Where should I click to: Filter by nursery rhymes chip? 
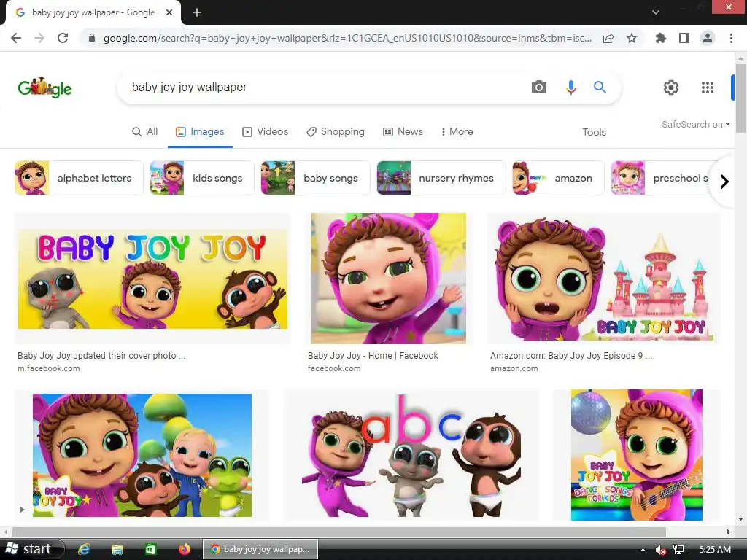441,178
